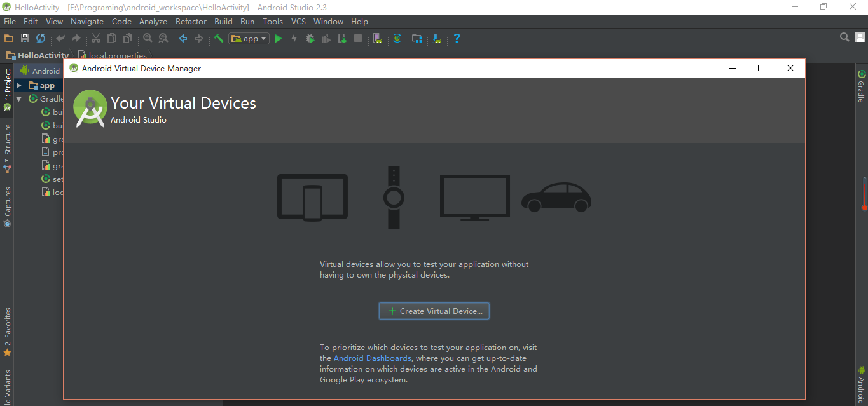This screenshot has width=868, height=406.
Task: Open the app run configuration dropdown
Action: [249, 38]
